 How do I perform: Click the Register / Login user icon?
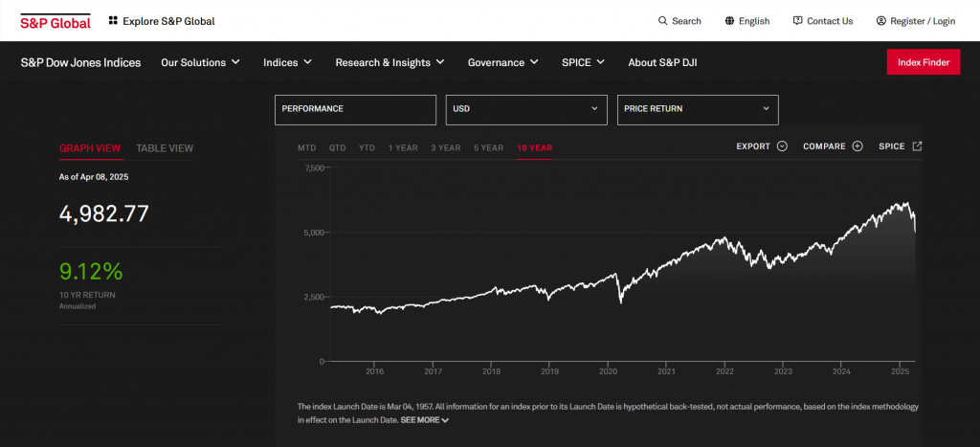pos(880,21)
